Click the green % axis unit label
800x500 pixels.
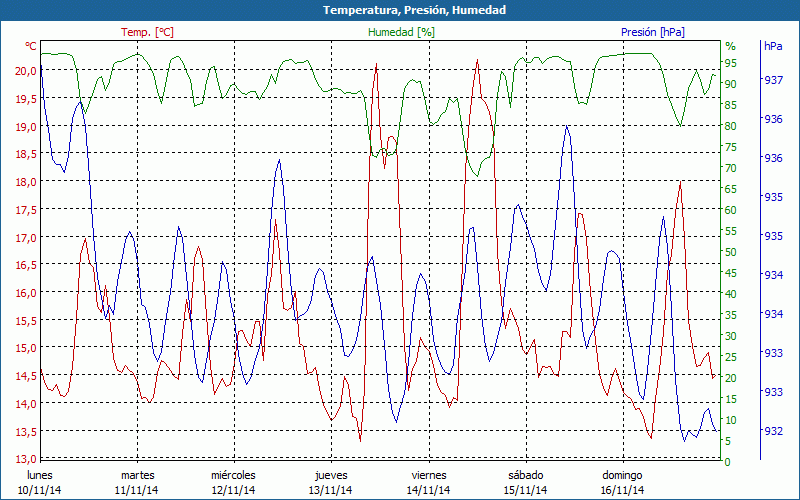[x=730, y=46]
